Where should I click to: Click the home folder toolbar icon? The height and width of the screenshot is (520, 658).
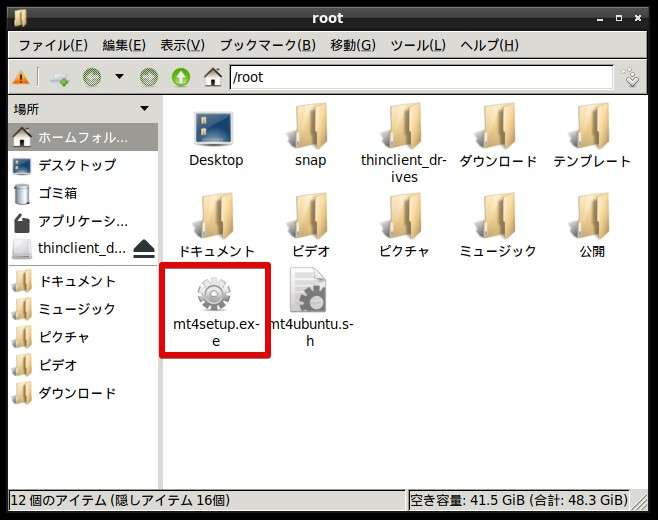pos(213,78)
